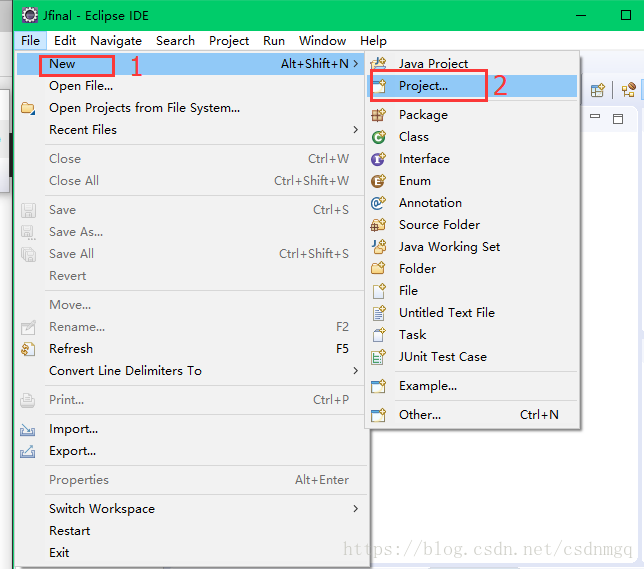
Task: Click the Other... wizard icon
Action: coord(378,415)
